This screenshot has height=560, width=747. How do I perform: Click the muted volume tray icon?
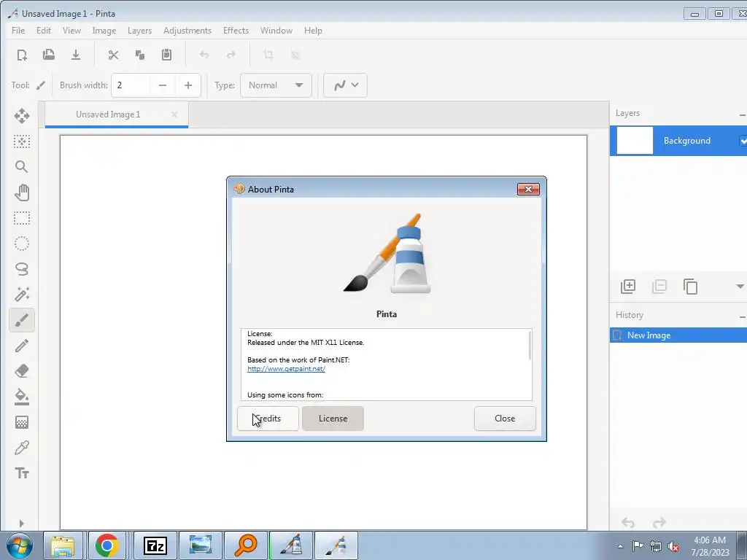[673, 546]
